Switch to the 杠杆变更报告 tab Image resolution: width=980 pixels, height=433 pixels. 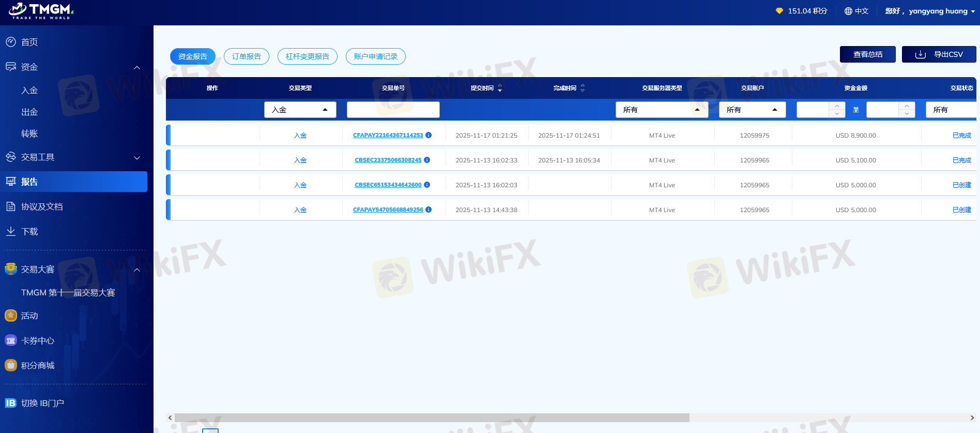pyautogui.click(x=307, y=56)
